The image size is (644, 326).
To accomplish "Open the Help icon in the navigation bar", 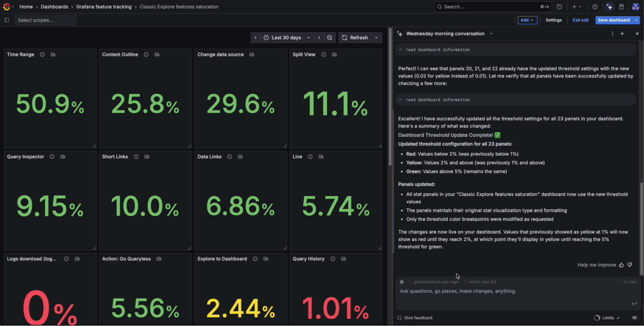I will [595, 6].
